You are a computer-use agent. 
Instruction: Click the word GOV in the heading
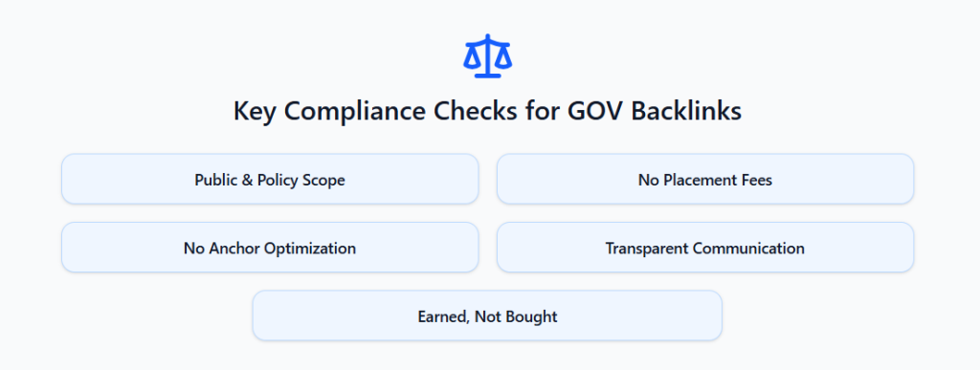click(595, 111)
